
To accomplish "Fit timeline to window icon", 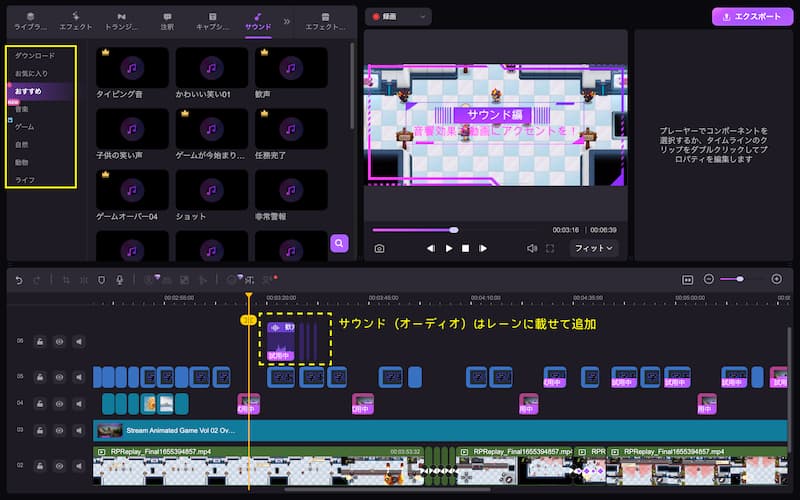I will (x=687, y=280).
